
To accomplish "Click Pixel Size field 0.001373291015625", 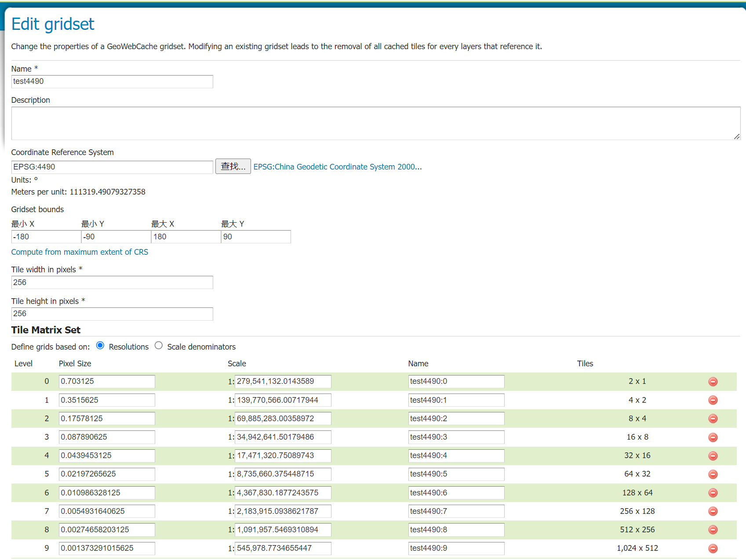I will [107, 549].
